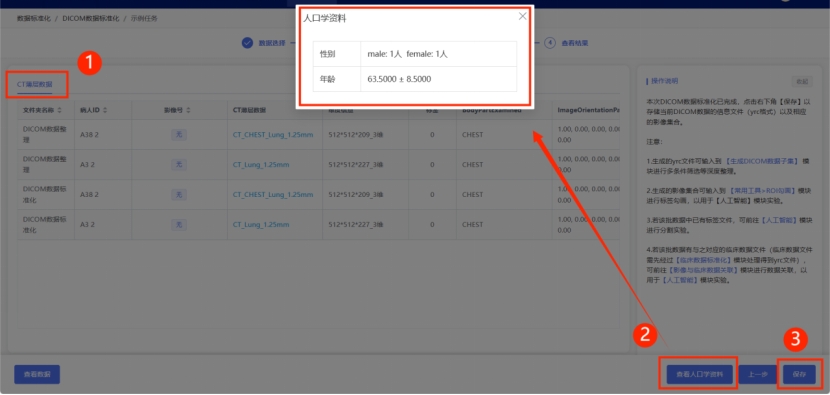Click the 查看人口学资料 button
830x395 pixels.
point(700,374)
